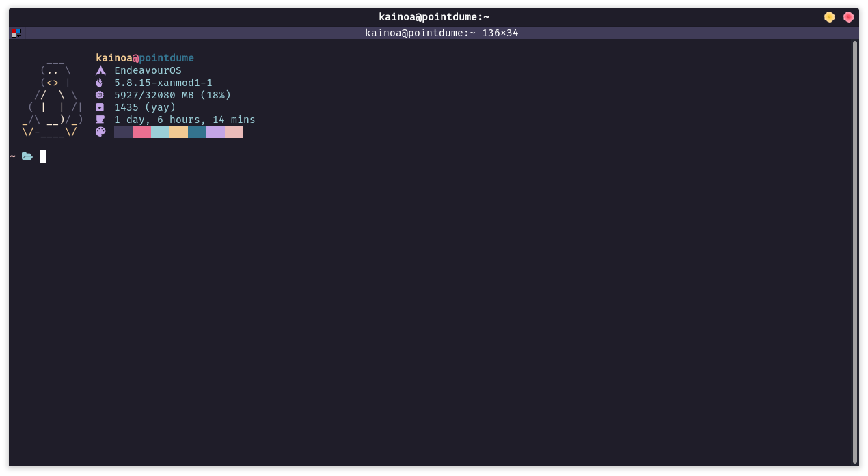The image size is (868, 476).
Task: Click the kainoa@pointdume title bar text
Action: coord(433,16)
